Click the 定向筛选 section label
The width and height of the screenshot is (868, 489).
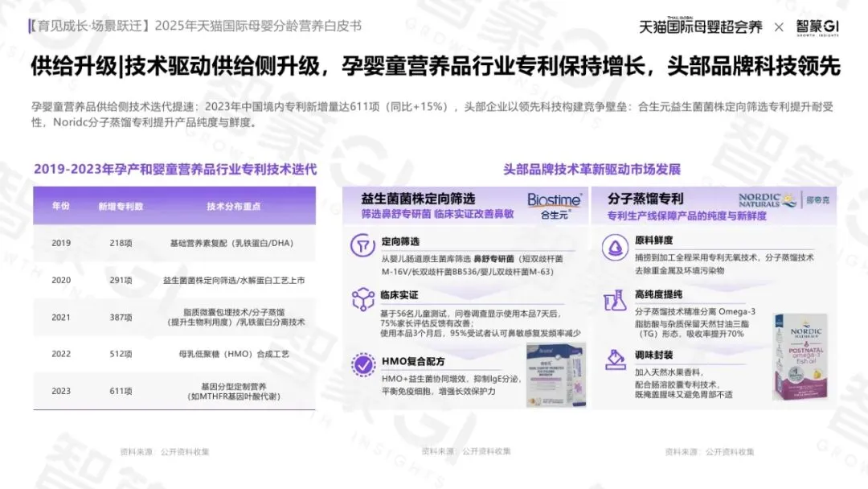400,241
